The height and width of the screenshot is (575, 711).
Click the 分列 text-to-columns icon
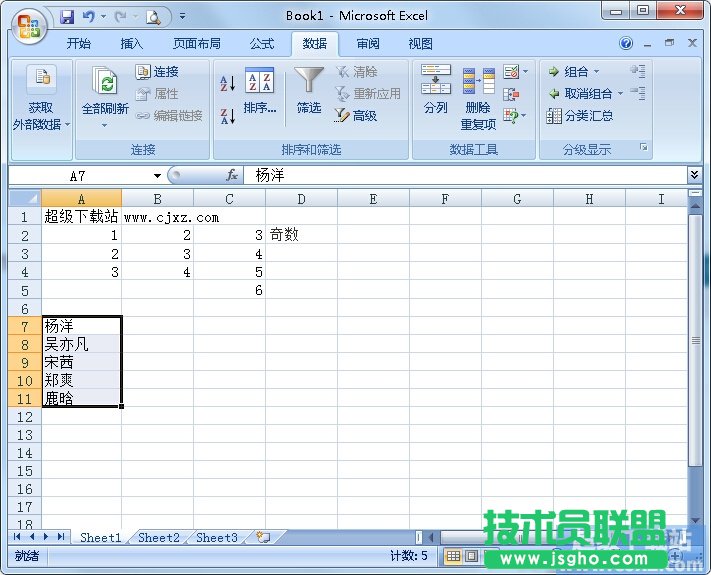coord(436,91)
